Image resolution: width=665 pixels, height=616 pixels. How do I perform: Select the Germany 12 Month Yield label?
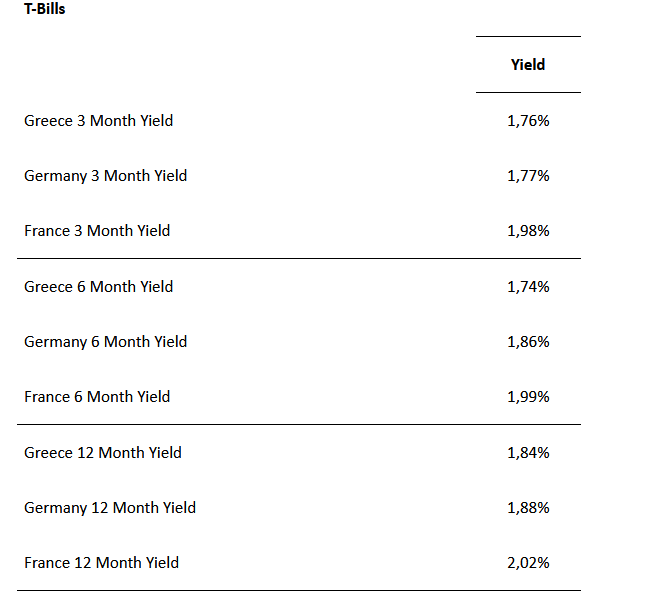(x=110, y=508)
